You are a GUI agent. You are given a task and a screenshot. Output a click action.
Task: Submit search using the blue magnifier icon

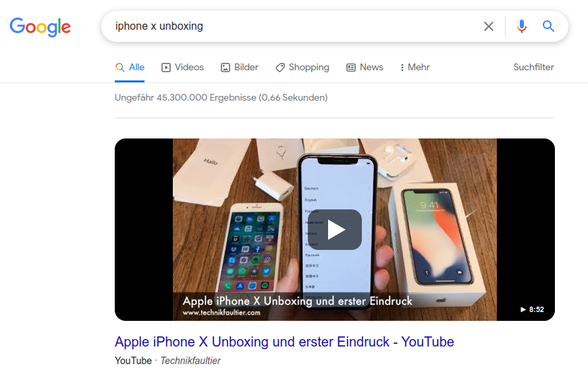coord(548,26)
